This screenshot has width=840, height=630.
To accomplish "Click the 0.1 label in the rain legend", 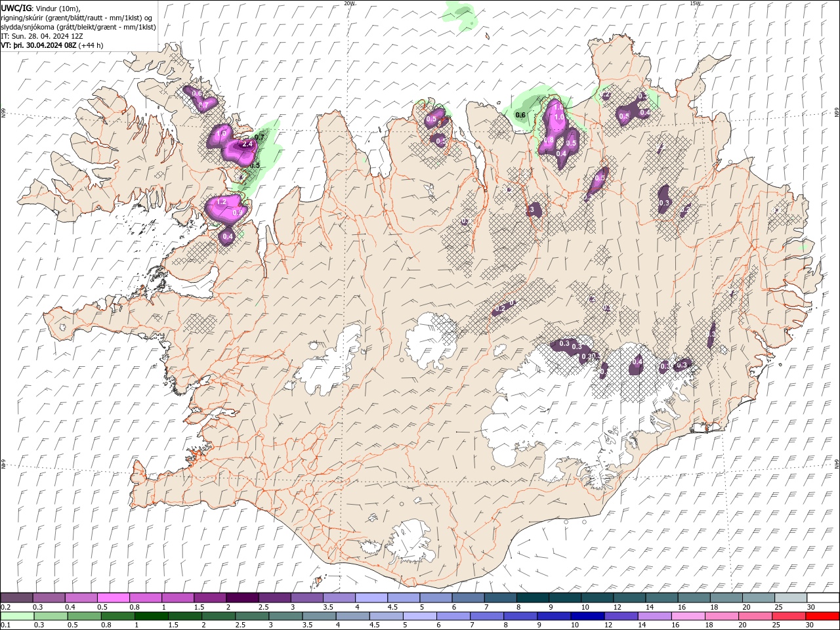I will (x=6, y=625).
